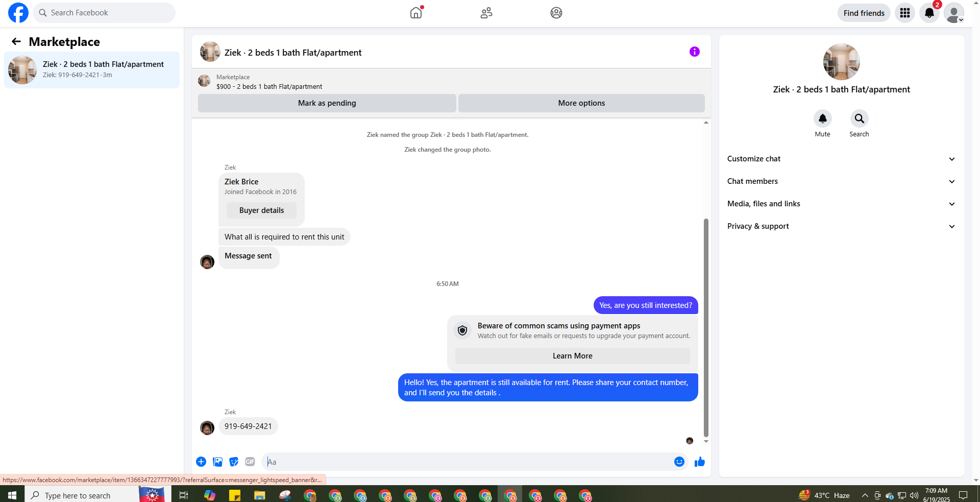Click the Marketplace heading
Image resolution: width=980 pixels, height=502 pixels.
pos(64,42)
